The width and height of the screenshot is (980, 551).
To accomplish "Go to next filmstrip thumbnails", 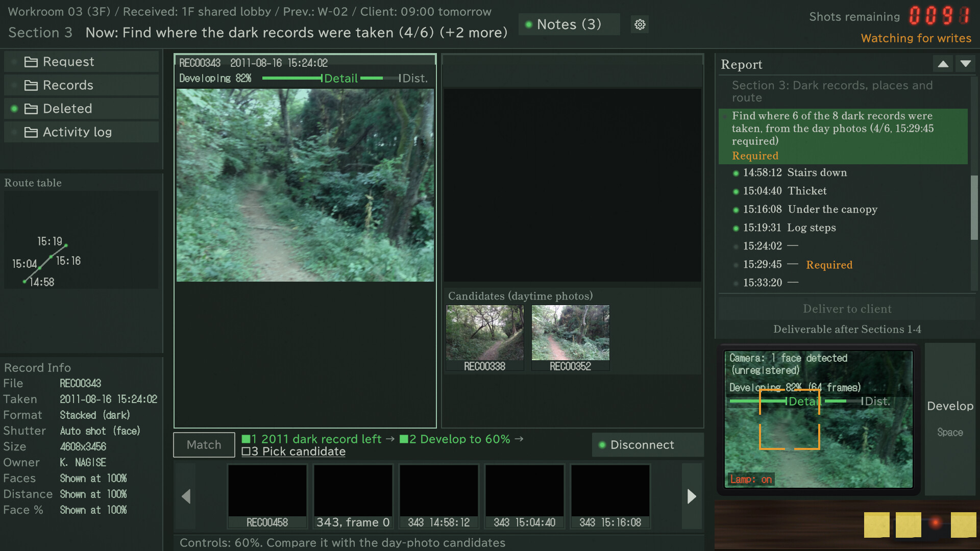I will coord(692,496).
